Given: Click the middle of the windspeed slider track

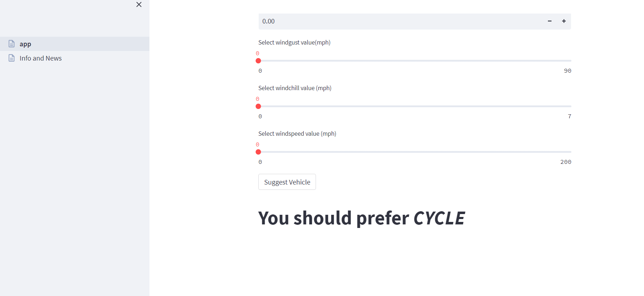Looking at the screenshot, I should (x=415, y=152).
